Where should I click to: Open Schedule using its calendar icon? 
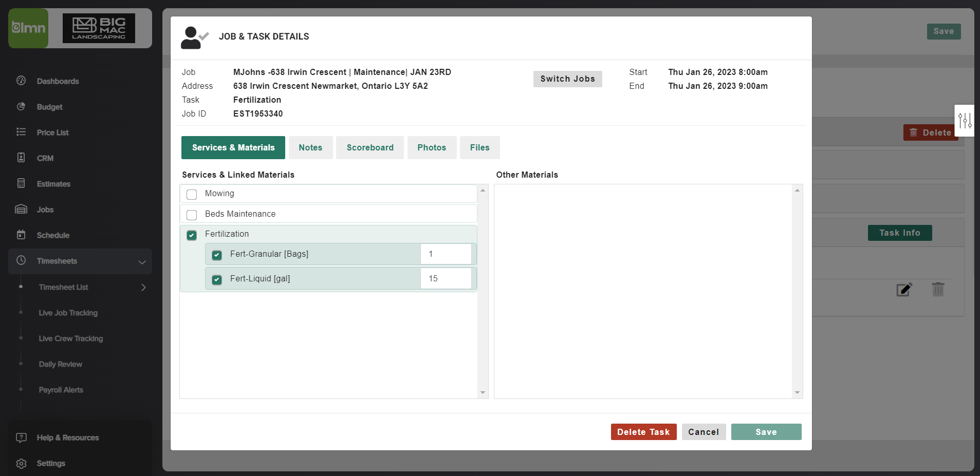[x=21, y=235]
